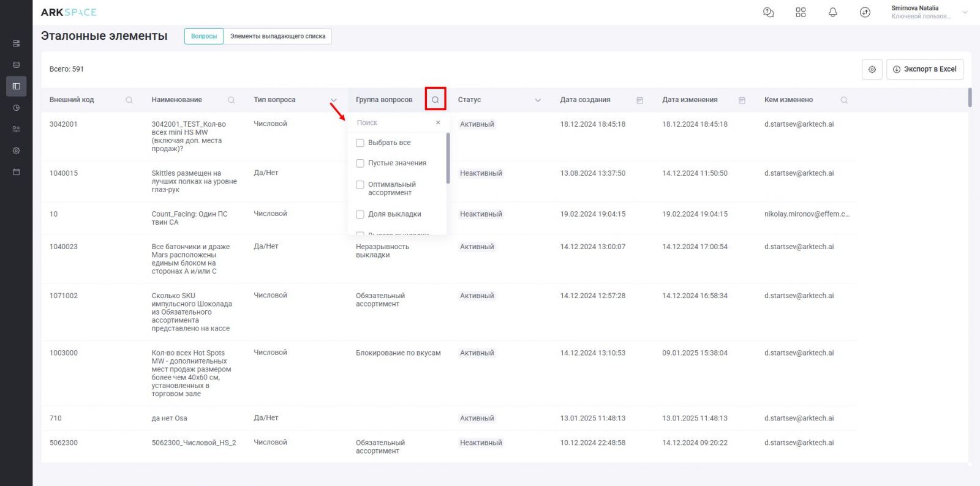The width and height of the screenshot is (980, 486).
Task: Open the apps grid icon in header
Action: 801,12
